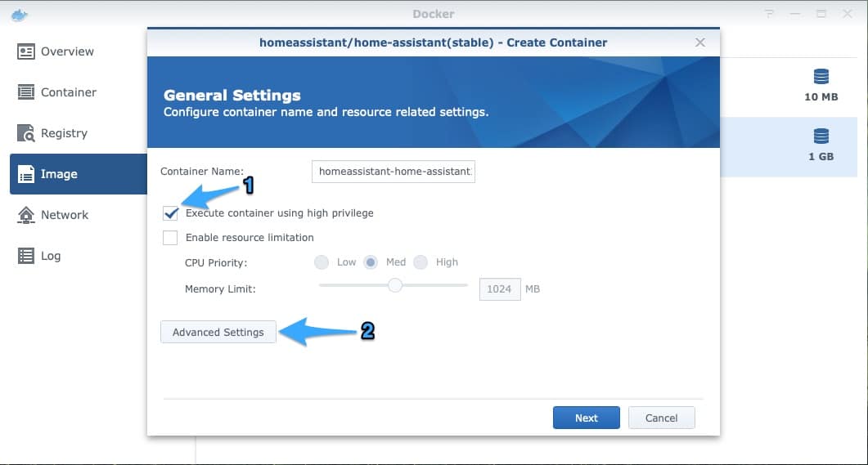Screen dimensions: 868x465
Task: Click the Docker window help question mark
Action: [769, 14]
